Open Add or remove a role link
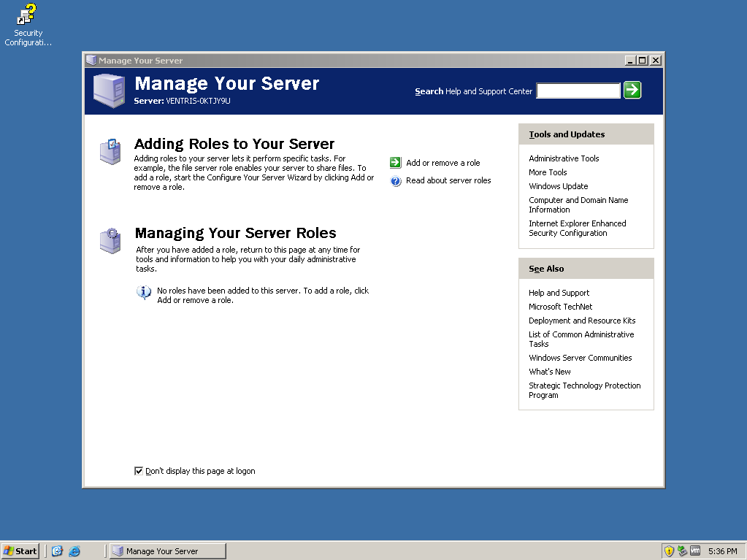Viewport: 747px width, 560px height. (x=443, y=163)
